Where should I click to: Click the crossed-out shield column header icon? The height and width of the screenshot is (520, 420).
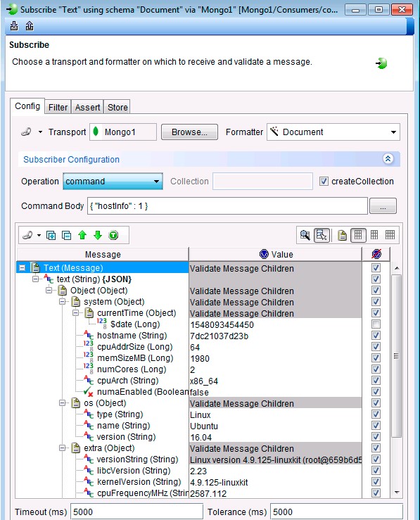click(376, 254)
